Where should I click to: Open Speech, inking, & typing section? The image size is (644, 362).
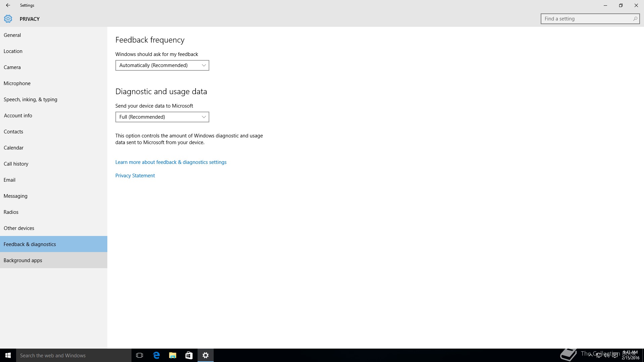(31, 100)
